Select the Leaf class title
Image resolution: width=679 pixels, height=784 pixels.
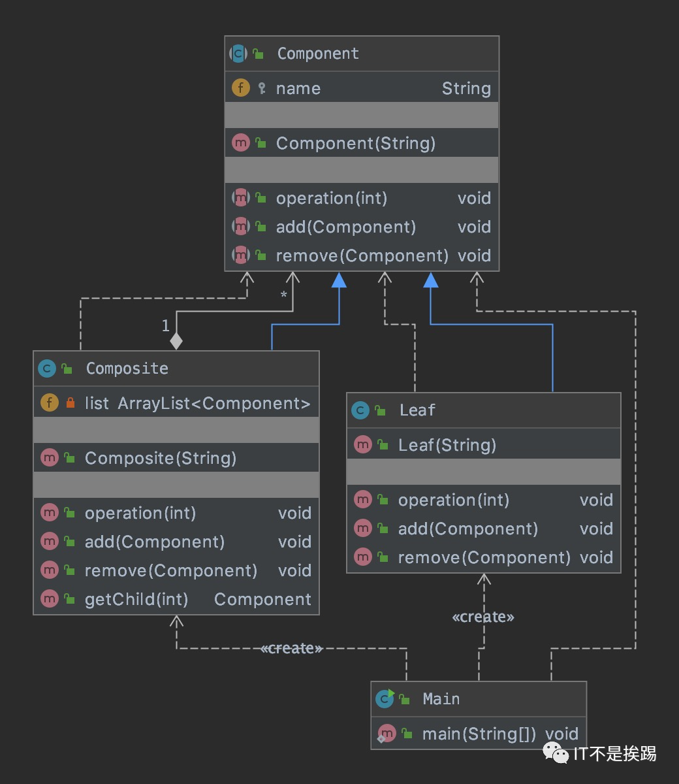[x=417, y=410]
